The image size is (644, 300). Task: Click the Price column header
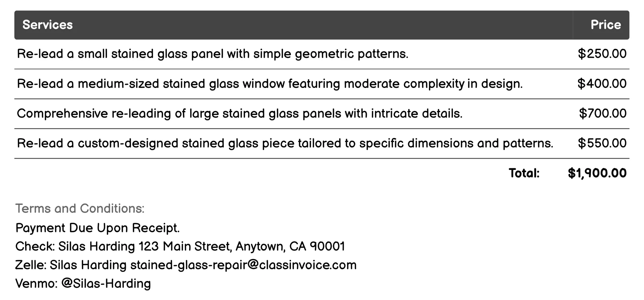click(x=605, y=25)
